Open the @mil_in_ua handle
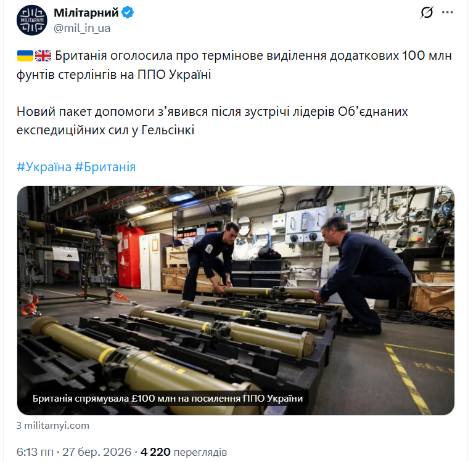 pyautogui.click(x=82, y=28)
